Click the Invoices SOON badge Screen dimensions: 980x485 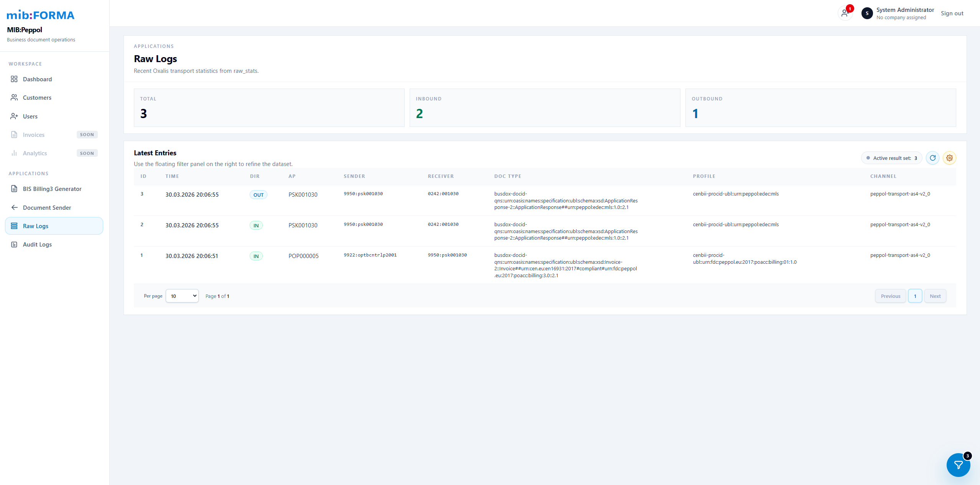click(x=87, y=135)
